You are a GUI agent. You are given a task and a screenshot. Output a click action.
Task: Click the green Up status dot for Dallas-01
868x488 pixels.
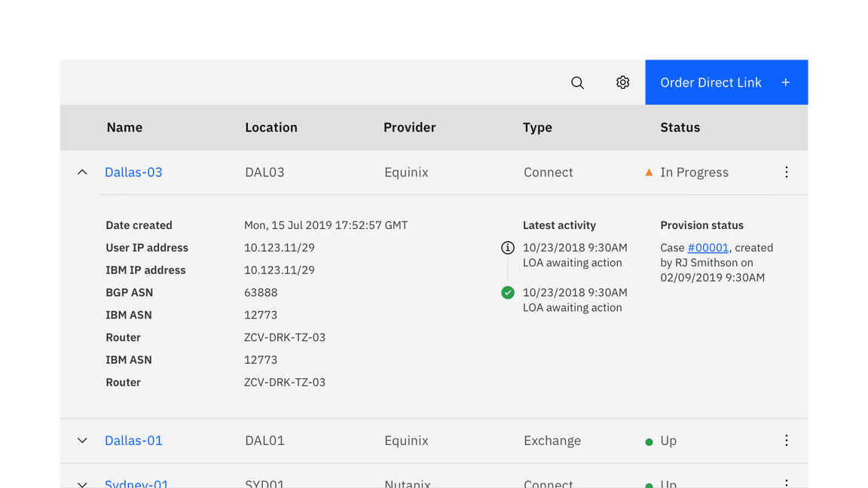click(649, 442)
